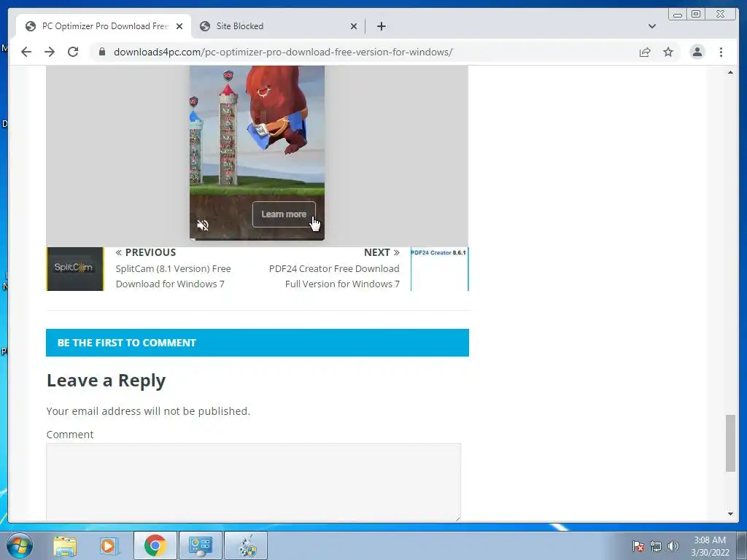Viewport: 747px width, 560px height.
Task: Click the Leave a Reply heading
Action: tap(107, 381)
